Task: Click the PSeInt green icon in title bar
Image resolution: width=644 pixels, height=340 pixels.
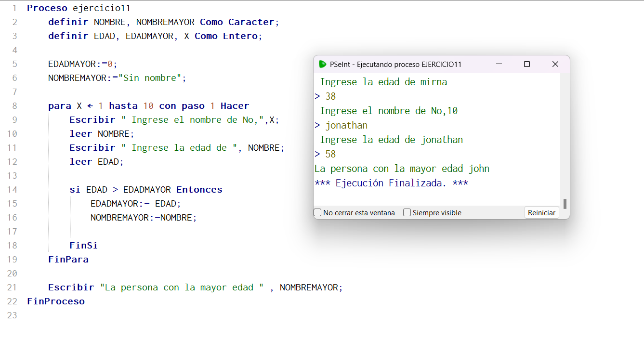Action: (x=323, y=64)
